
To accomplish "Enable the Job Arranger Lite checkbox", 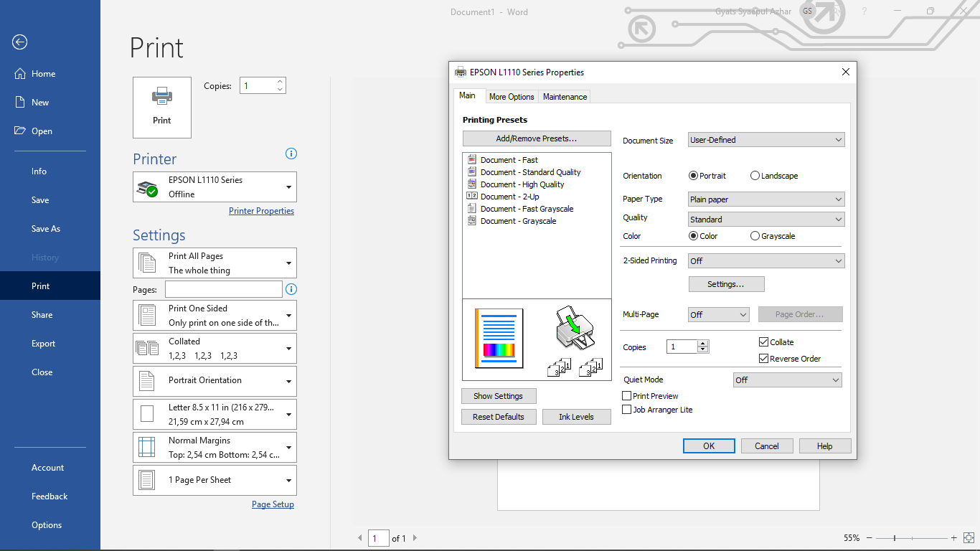I will 627,410.
